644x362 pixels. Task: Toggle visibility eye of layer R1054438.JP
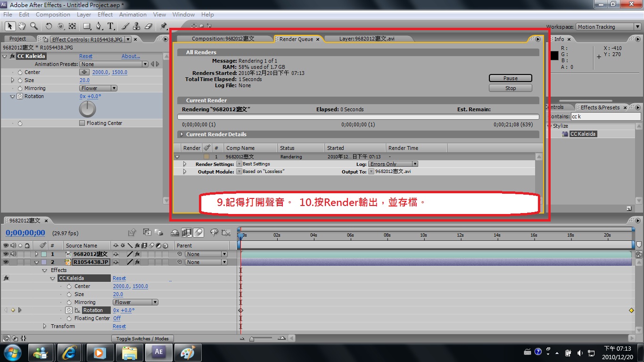6,262
